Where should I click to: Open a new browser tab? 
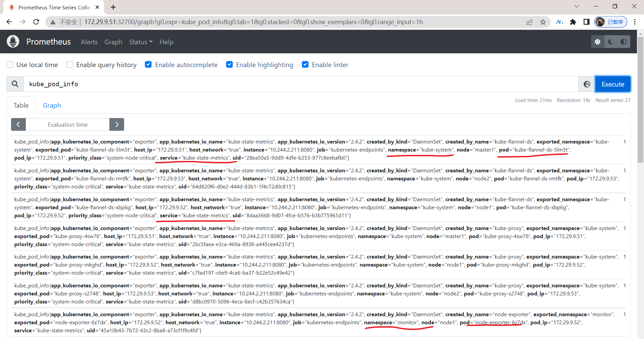coord(113,7)
